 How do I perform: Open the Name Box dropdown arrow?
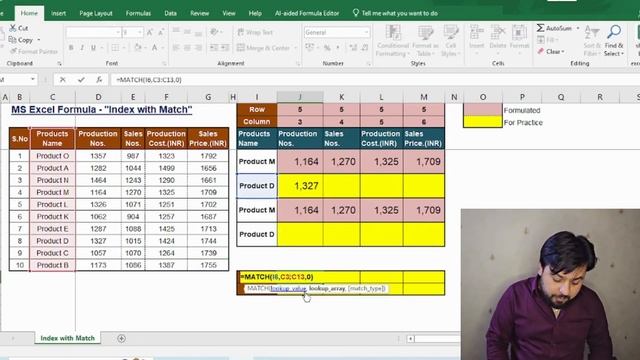click(x=33, y=79)
